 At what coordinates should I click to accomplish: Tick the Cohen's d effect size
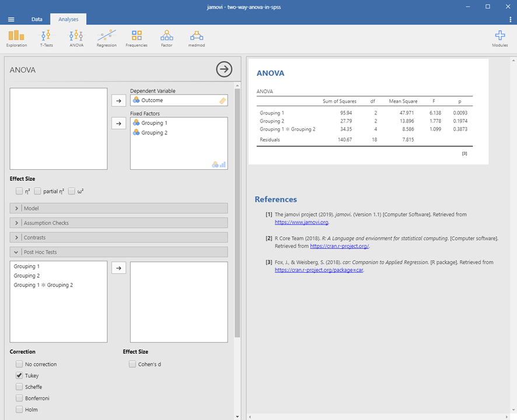click(x=132, y=365)
